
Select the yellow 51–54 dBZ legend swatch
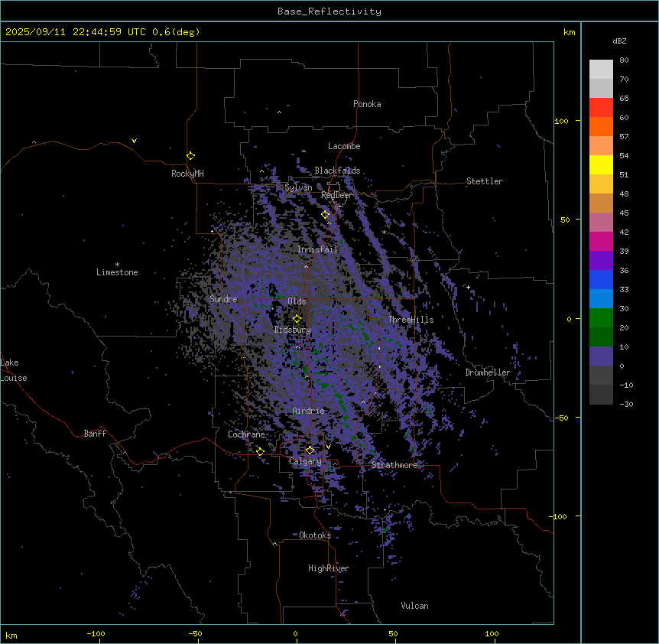[x=601, y=164]
